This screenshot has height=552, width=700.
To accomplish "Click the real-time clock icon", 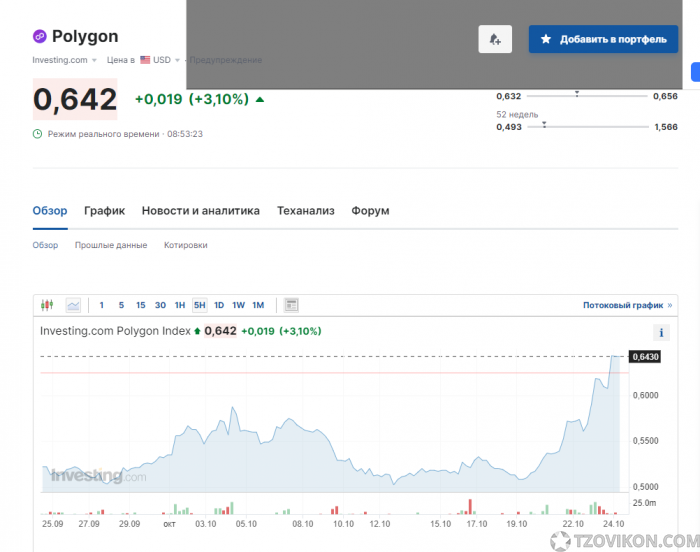I will coord(38,134).
